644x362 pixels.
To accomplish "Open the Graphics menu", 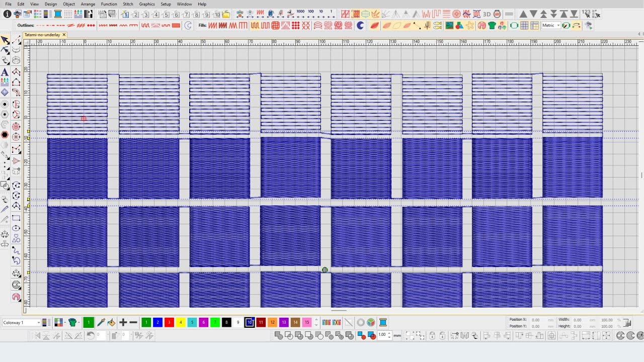I will click(147, 4).
